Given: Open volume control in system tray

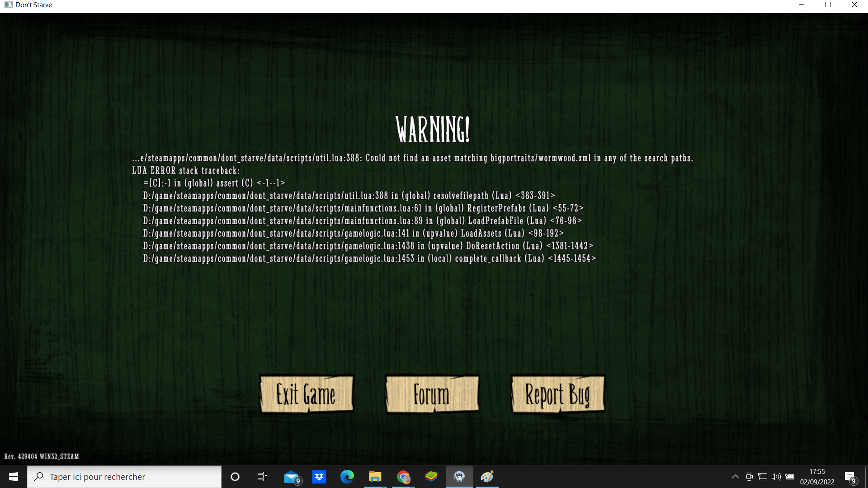Looking at the screenshot, I should pyautogui.click(x=776, y=477).
